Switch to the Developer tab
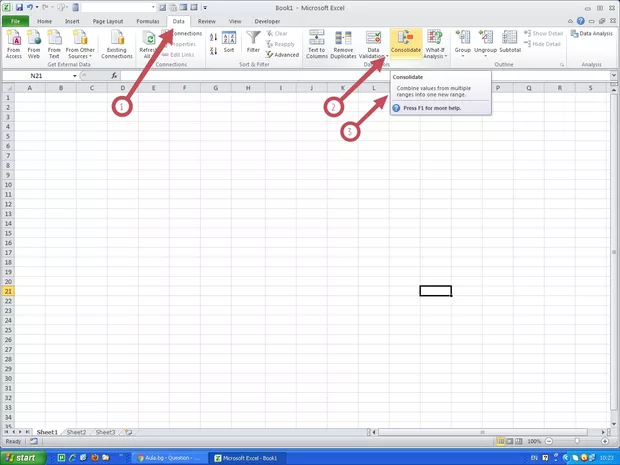 267,21
